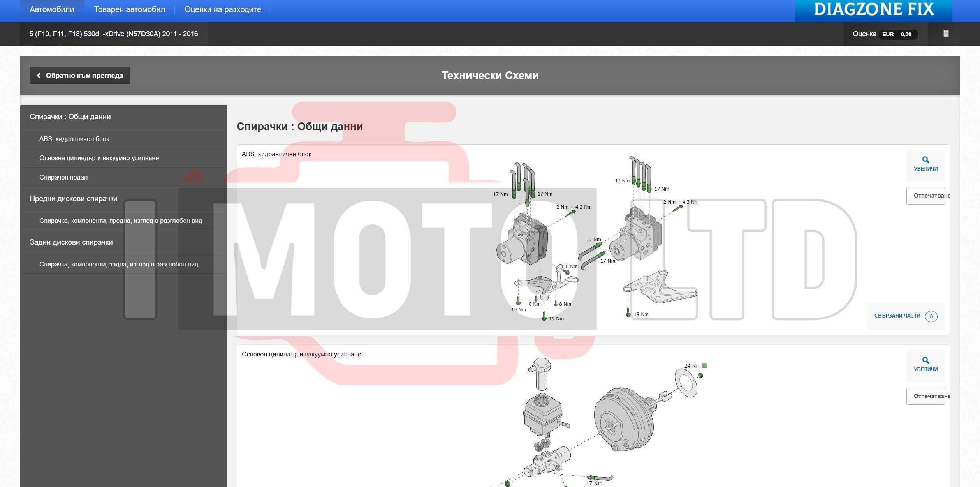The image size is (980, 487).
Task: Select Спирачки : Общи данни in sidebar
Action: [123, 117]
